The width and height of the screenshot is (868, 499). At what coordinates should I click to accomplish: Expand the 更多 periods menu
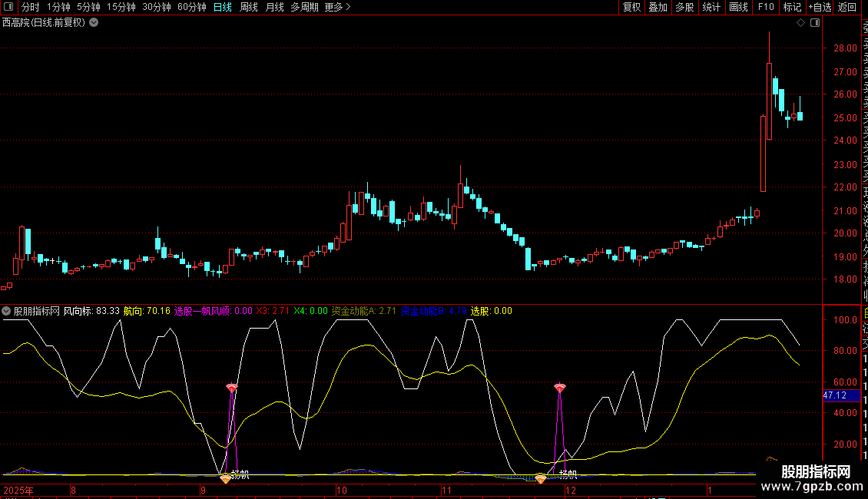tap(337, 7)
